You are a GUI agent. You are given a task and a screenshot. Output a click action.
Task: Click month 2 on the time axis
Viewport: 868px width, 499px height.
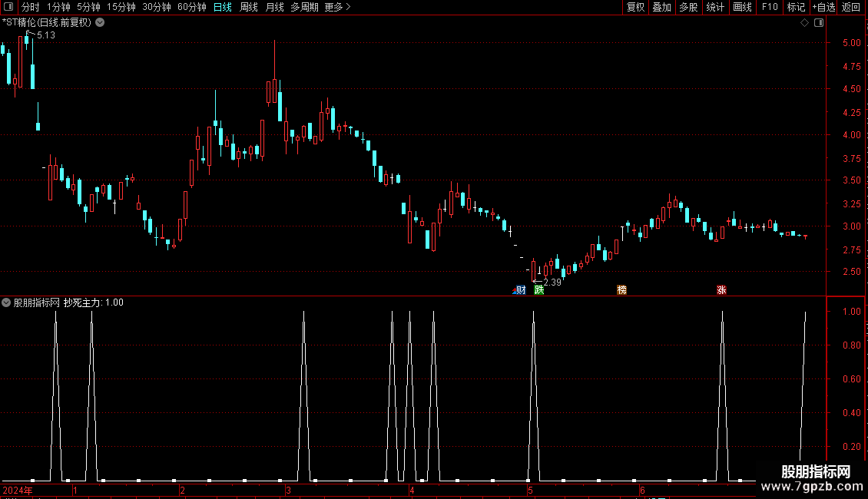(x=182, y=490)
